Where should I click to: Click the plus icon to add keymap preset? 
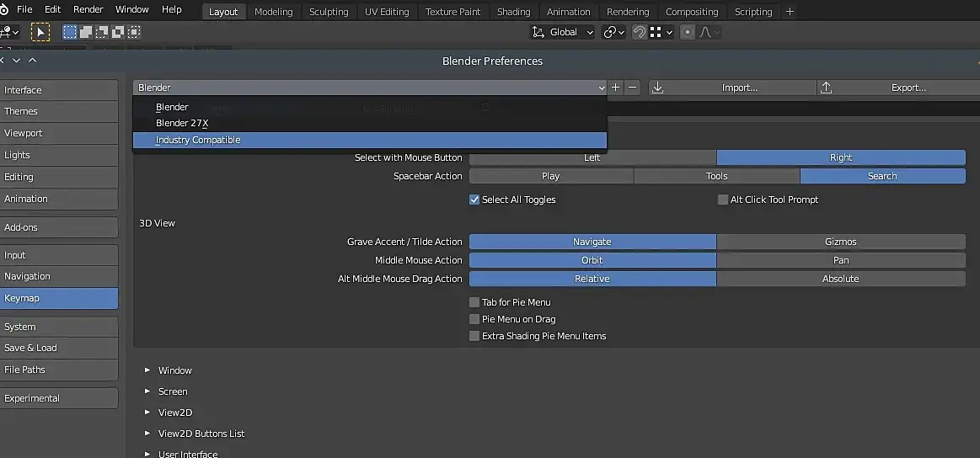click(616, 88)
